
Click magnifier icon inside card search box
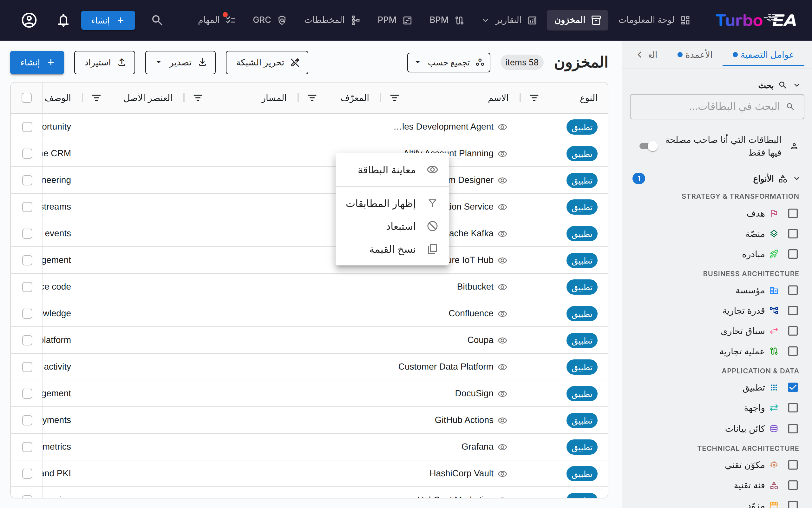[x=790, y=106]
